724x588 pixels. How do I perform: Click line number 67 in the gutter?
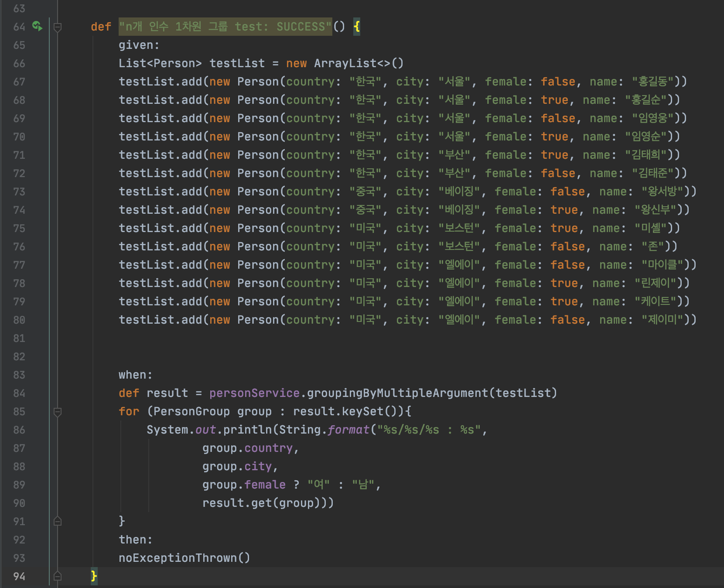pos(19,82)
